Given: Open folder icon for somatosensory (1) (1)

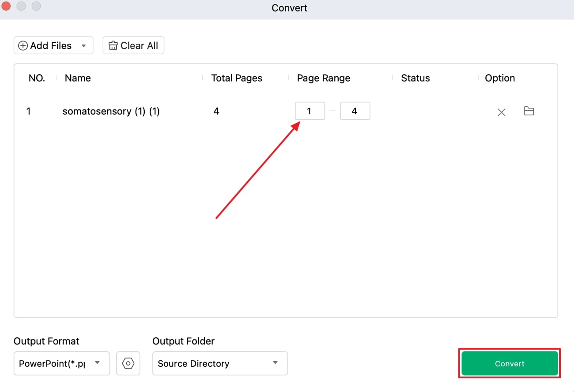Looking at the screenshot, I should (x=529, y=111).
